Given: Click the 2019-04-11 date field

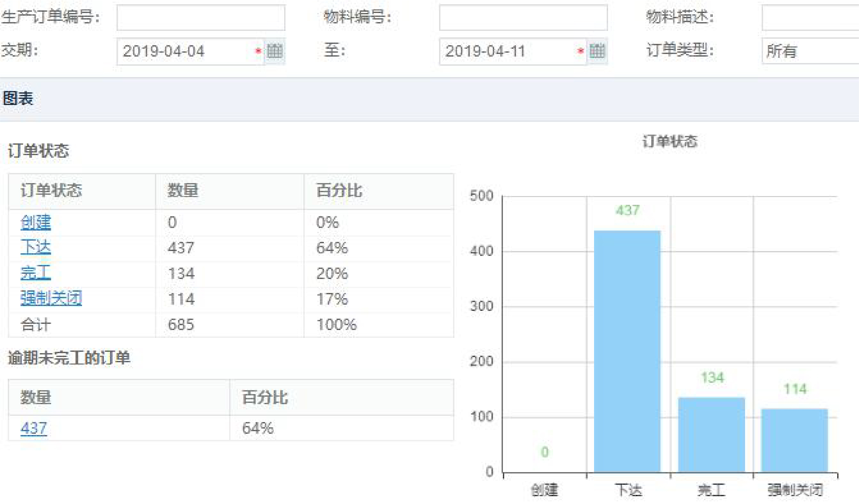Looking at the screenshot, I should 508,51.
